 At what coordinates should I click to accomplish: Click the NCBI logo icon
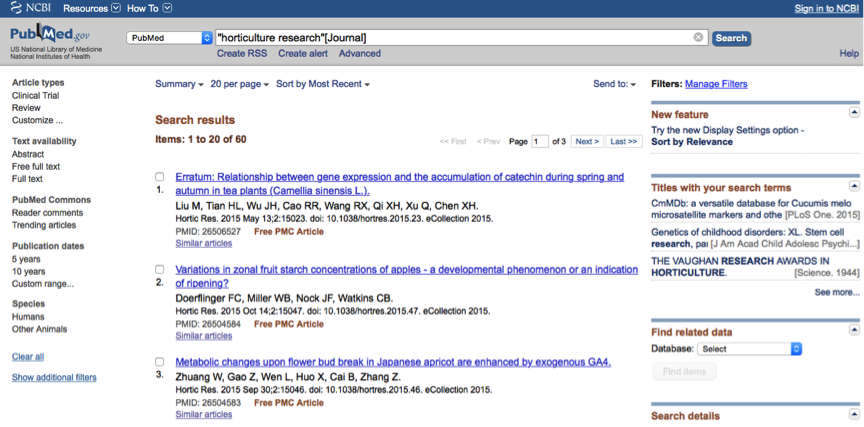coord(18,8)
